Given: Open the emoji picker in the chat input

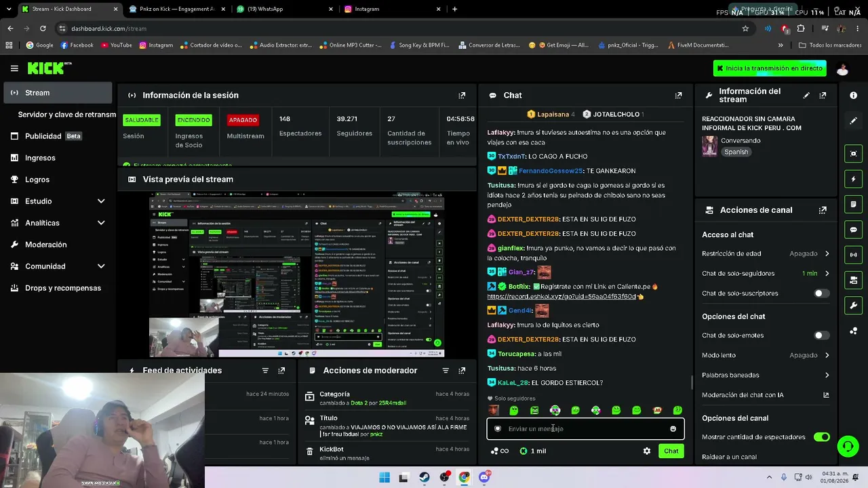Looking at the screenshot, I should tap(673, 429).
